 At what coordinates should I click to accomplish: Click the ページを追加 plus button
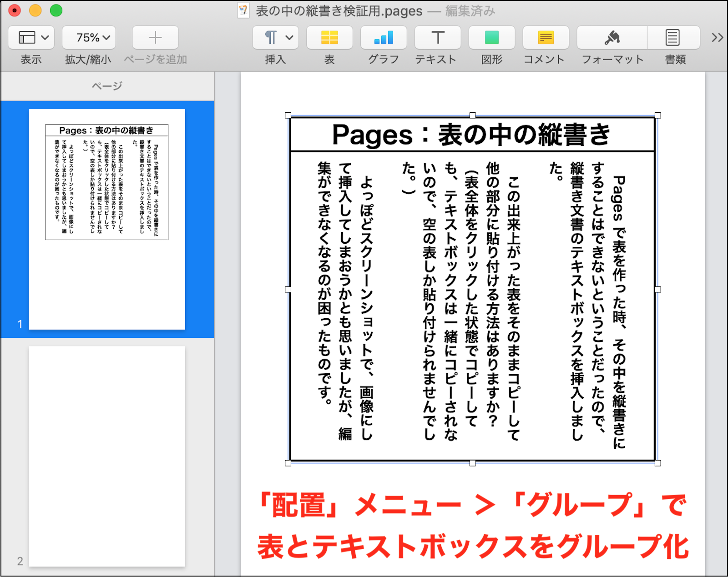pos(155,37)
